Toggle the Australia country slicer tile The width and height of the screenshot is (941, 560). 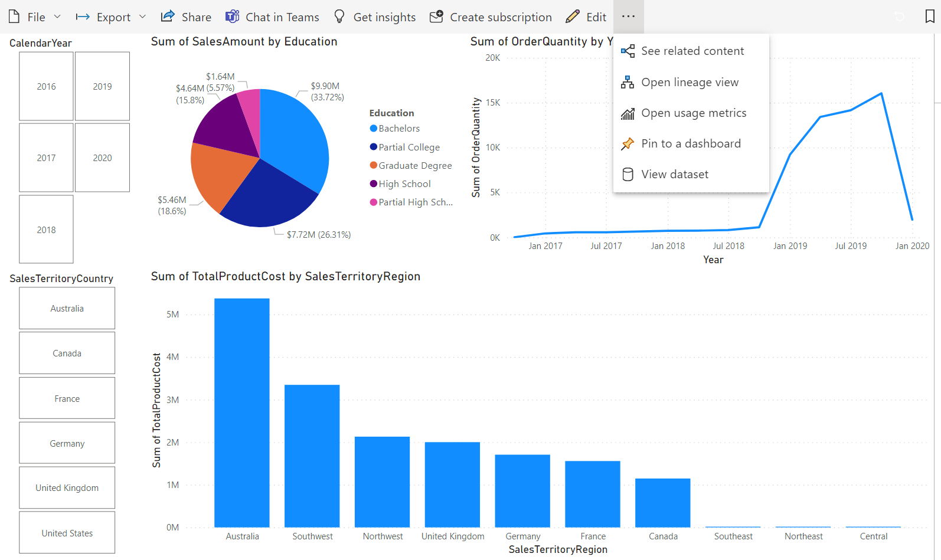(x=67, y=308)
